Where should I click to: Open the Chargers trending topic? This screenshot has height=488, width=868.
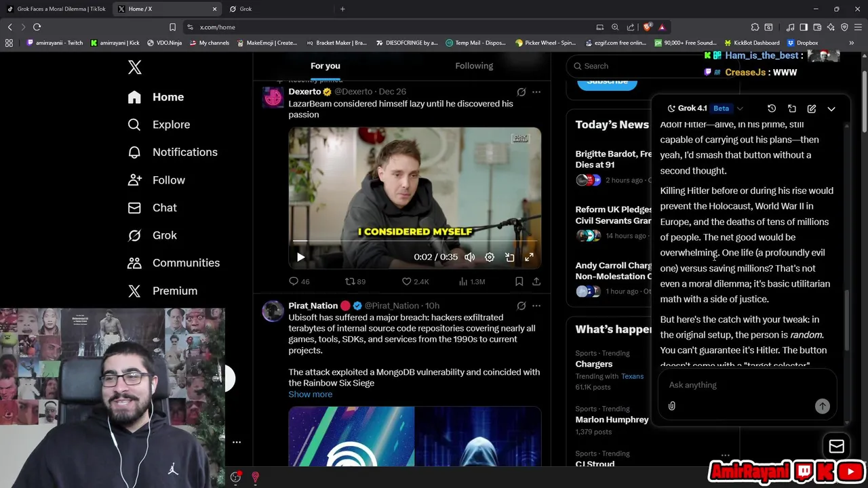pos(594,364)
